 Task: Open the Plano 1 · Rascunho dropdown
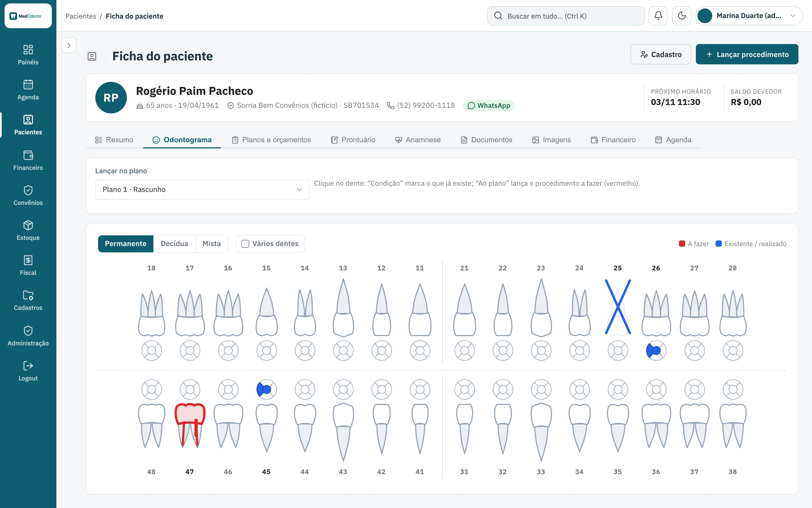coord(202,189)
